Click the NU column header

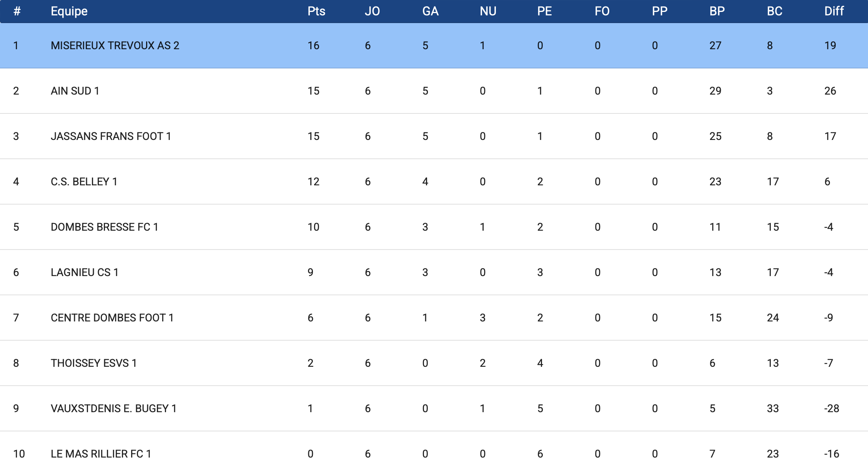point(488,11)
